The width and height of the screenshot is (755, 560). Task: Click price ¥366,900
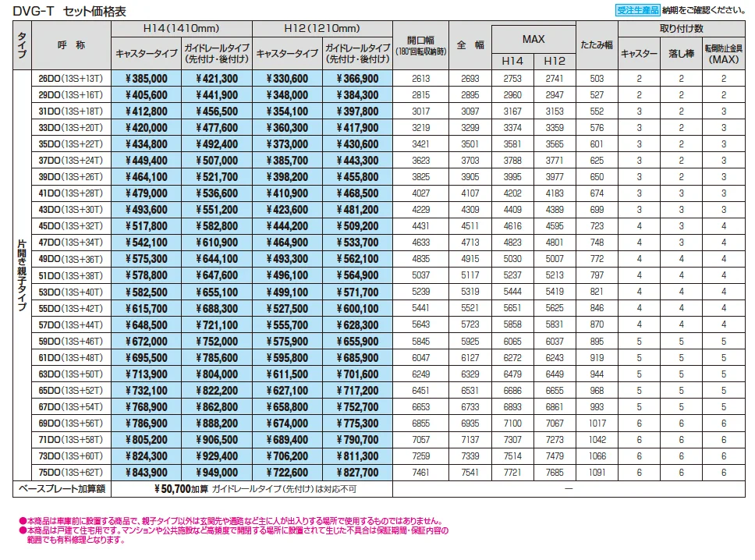[357, 79]
